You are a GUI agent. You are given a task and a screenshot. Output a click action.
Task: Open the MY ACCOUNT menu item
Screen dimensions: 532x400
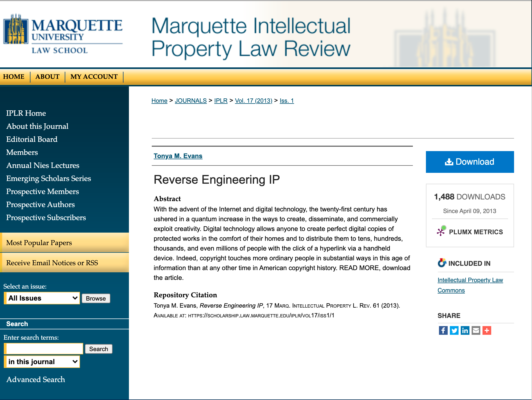(94, 77)
